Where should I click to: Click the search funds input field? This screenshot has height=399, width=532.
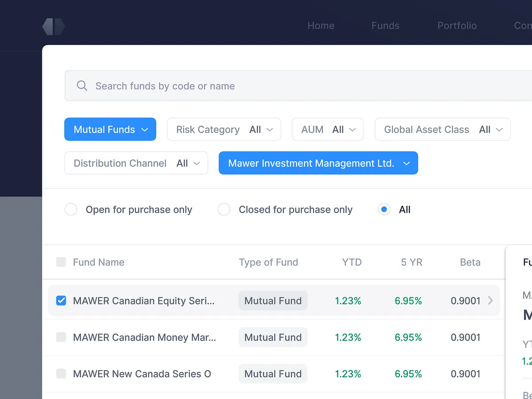click(222, 86)
